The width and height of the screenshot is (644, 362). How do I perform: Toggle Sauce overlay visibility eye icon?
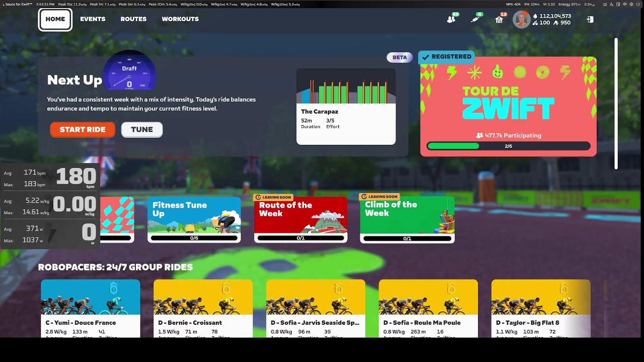point(624,4)
